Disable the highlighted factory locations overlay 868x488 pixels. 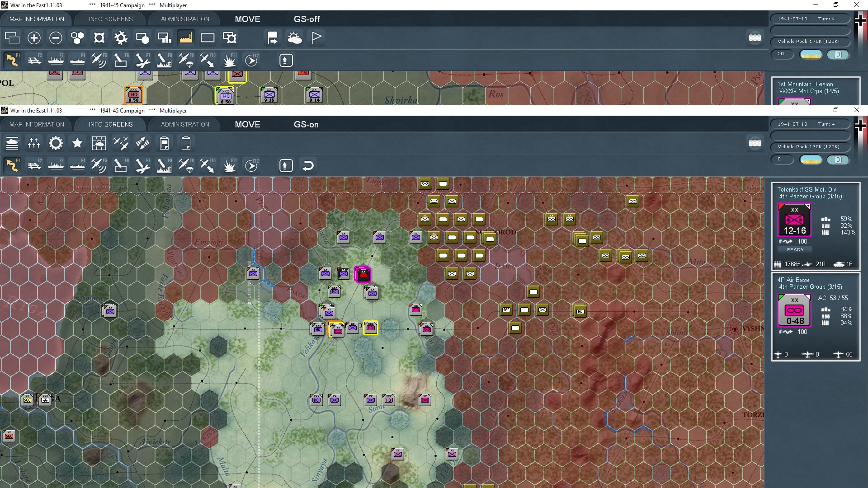[x=186, y=38]
